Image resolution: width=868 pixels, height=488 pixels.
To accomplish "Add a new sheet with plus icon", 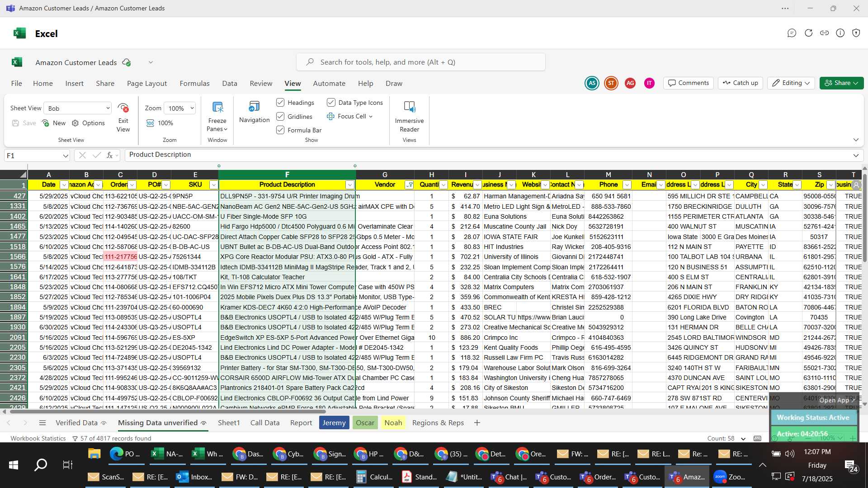I will pyautogui.click(x=477, y=423).
